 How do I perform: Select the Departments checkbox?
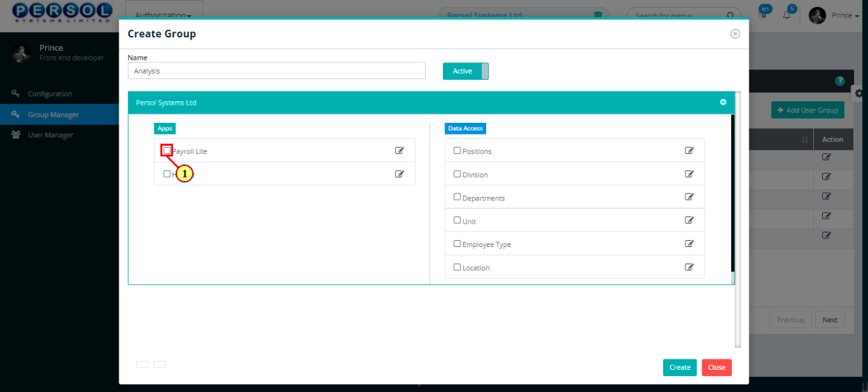coord(457,197)
